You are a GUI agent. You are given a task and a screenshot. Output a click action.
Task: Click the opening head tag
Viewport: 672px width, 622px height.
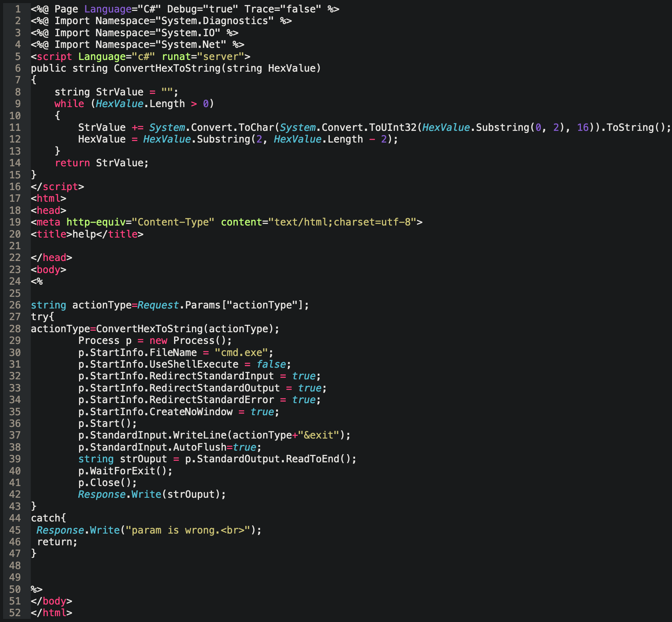49,210
